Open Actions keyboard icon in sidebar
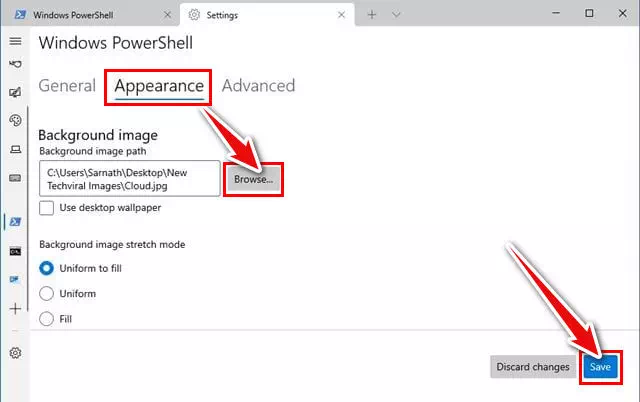This screenshot has width=640, height=402. click(16, 178)
